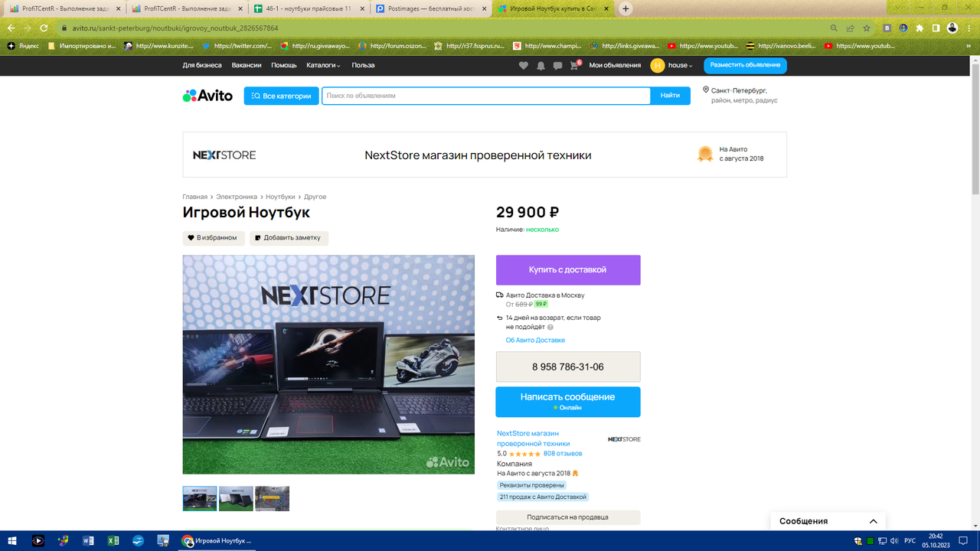The height and width of the screenshot is (551, 980).
Task: Toggle the В избранном favorite button
Action: pos(214,238)
